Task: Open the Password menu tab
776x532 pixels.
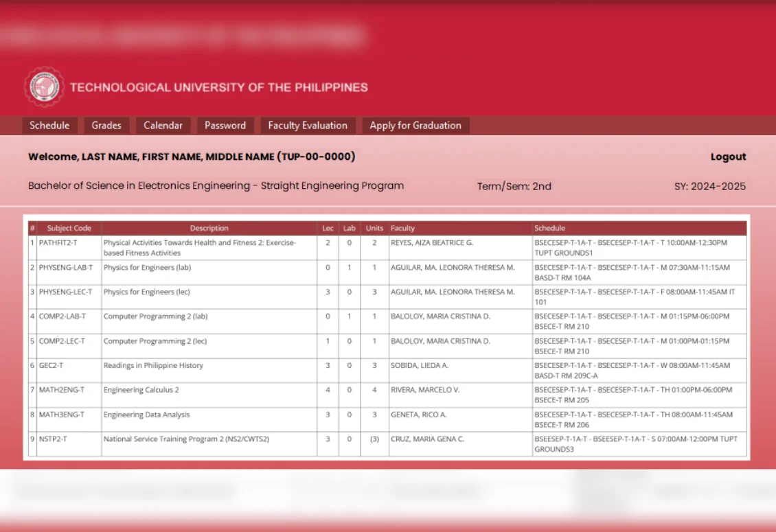Action: click(x=225, y=125)
